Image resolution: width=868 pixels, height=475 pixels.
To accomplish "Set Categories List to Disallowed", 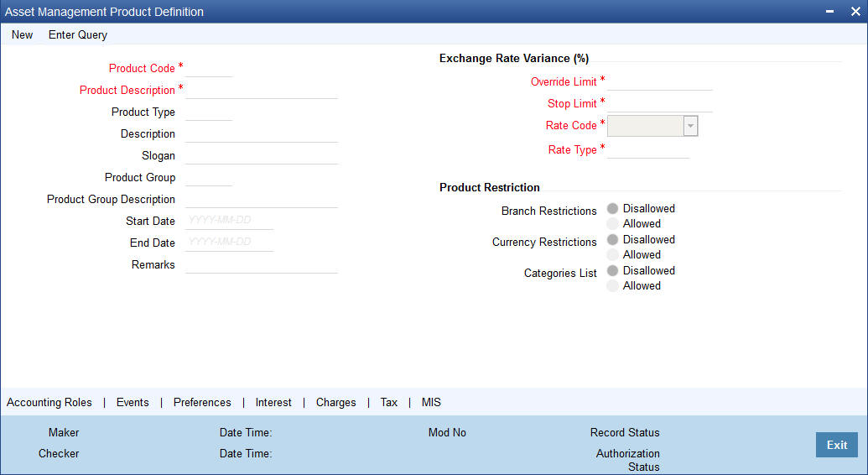I will [612, 270].
